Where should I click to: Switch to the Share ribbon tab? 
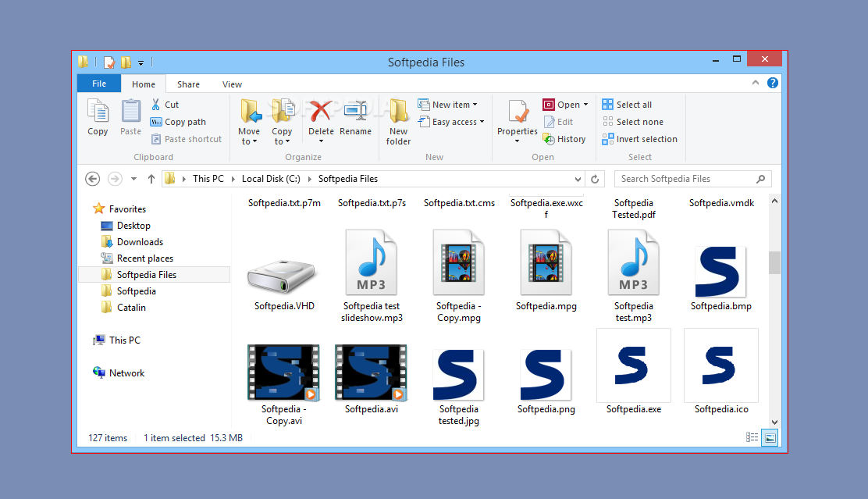(188, 84)
